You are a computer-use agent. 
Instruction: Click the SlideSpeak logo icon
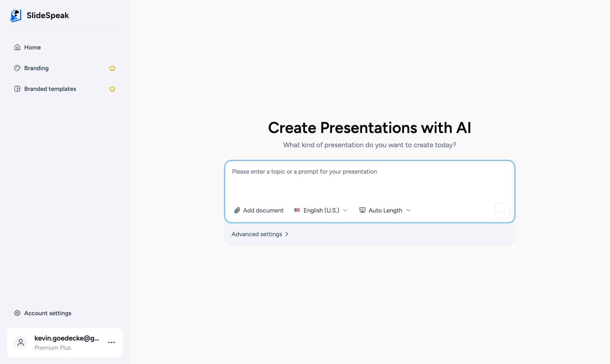16,15
